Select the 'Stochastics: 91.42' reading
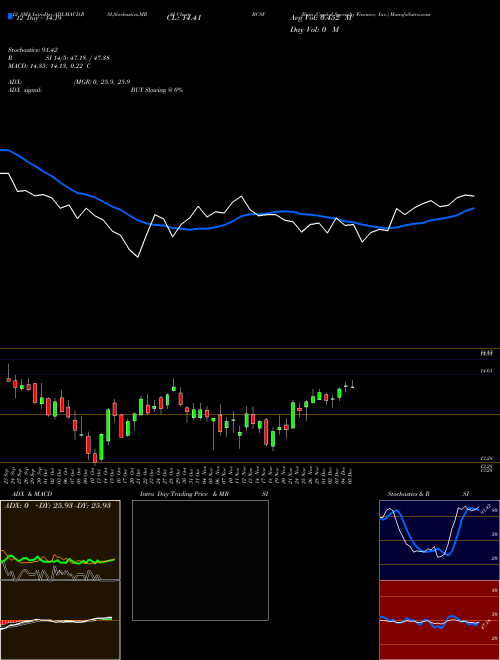The width and height of the screenshot is (500, 660). click(x=33, y=50)
